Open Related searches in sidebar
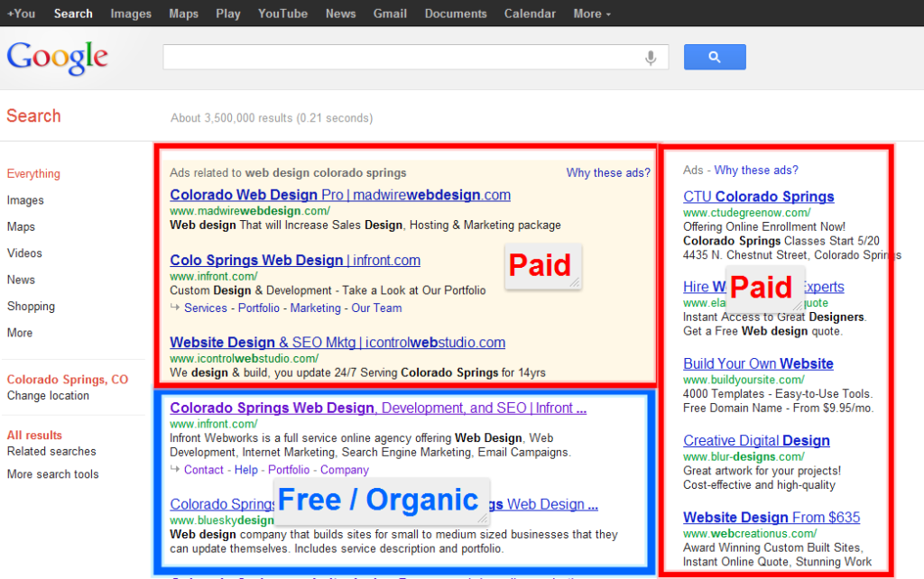This screenshot has height=579, width=924. pyautogui.click(x=51, y=452)
